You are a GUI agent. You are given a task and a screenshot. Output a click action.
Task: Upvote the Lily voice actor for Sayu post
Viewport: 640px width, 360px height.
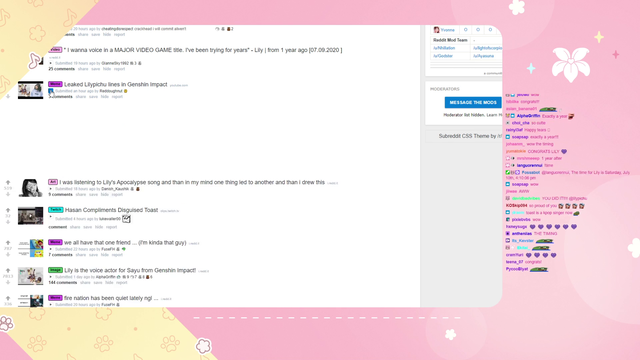8,271
